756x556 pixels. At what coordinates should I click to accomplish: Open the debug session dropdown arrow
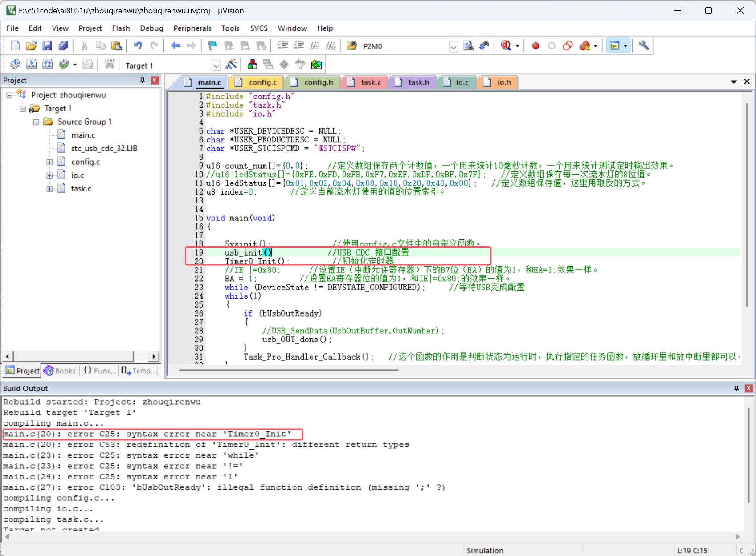pos(517,46)
